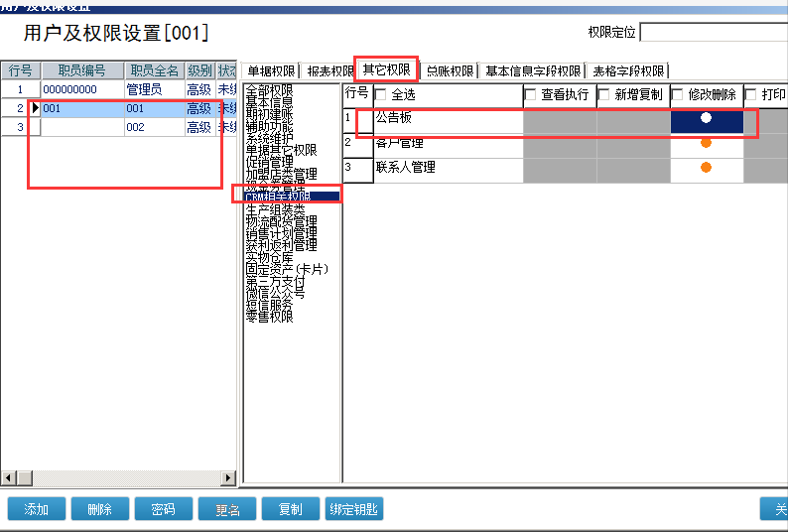Click the 复制 button
Viewport: 788px width, 532px height.
(x=291, y=509)
